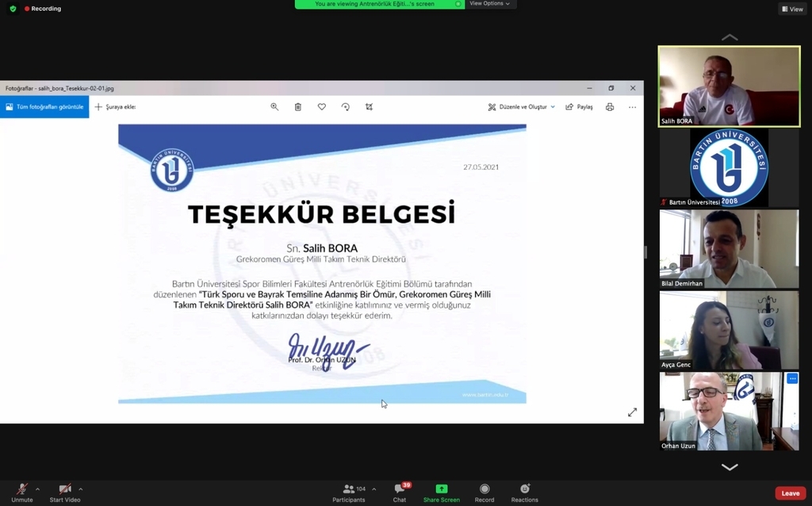
Task: Leave the Zoom meeting
Action: 791,493
